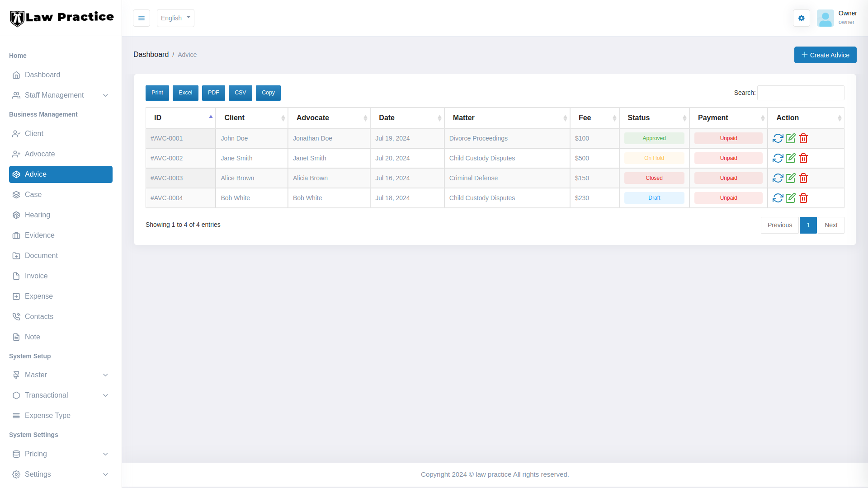Viewport: 868px width, 488px height.
Task: Delete the #AVC-0003 advice via trash icon
Action: click(x=803, y=178)
